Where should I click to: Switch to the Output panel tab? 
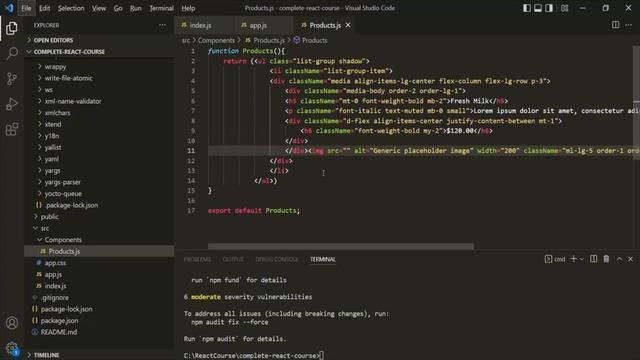233,260
